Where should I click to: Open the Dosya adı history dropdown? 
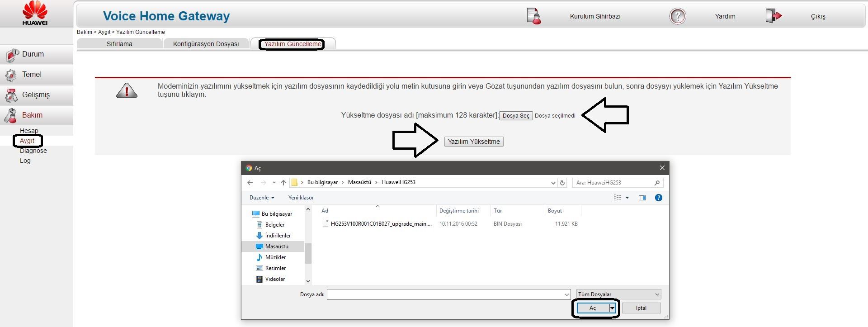point(567,294)
